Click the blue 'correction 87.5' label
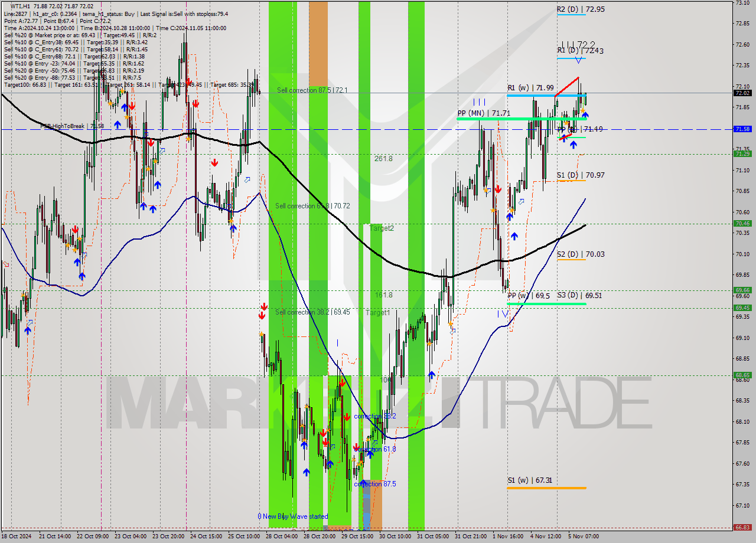Screen dimensions: 756x543 pos(374,484)
